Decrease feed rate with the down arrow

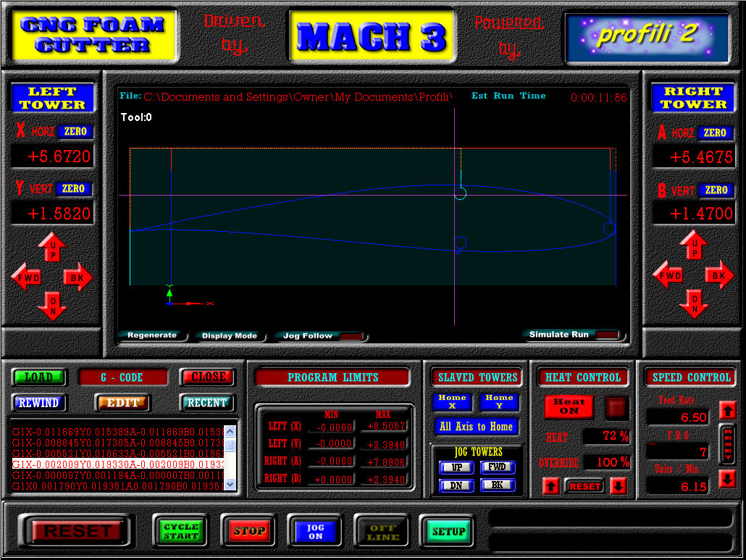point(727,479)
